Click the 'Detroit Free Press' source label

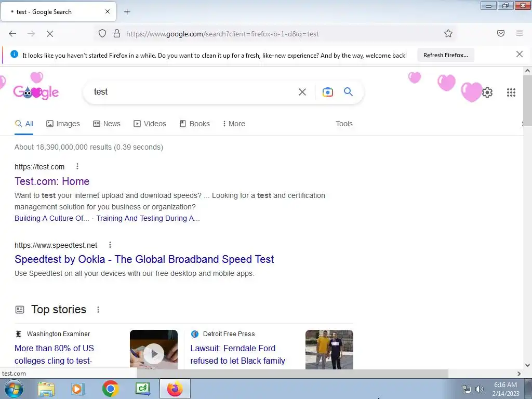[x=229, y=334]
